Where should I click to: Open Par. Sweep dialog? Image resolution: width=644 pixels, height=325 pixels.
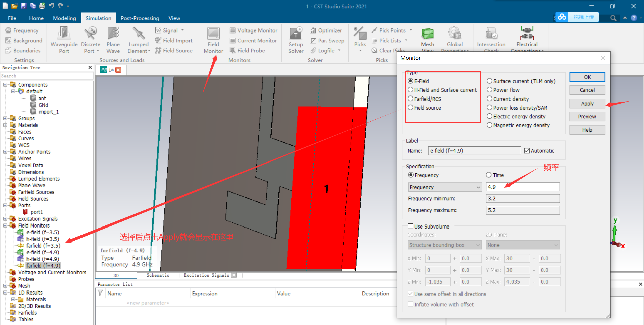click(x=327, y=41)
